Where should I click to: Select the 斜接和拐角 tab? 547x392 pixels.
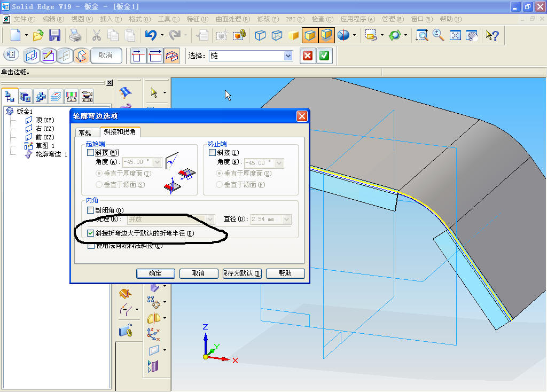[x=120, y=131]
